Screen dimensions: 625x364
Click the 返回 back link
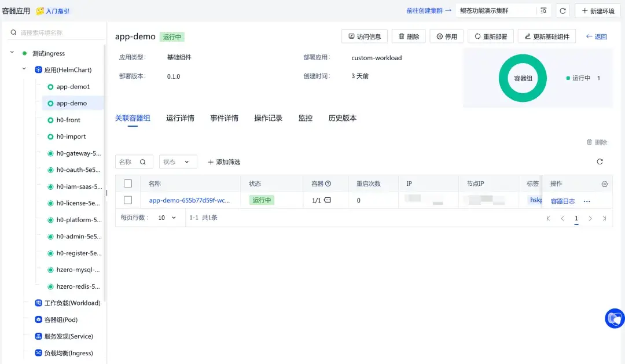(x=596, y=36)
